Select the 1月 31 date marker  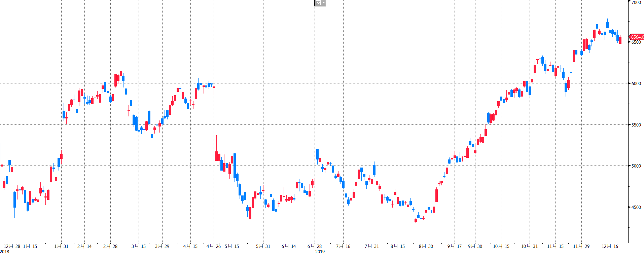(x=61, y=246)
